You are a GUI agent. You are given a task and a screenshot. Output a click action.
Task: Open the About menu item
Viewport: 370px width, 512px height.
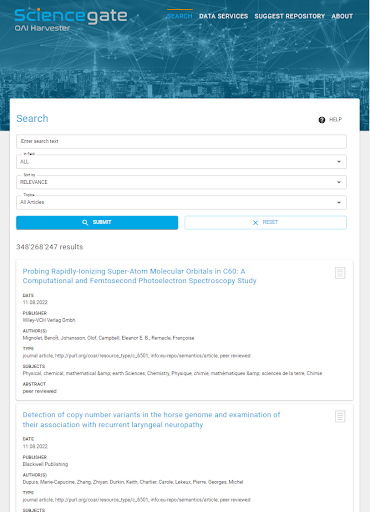pos(342,16)
